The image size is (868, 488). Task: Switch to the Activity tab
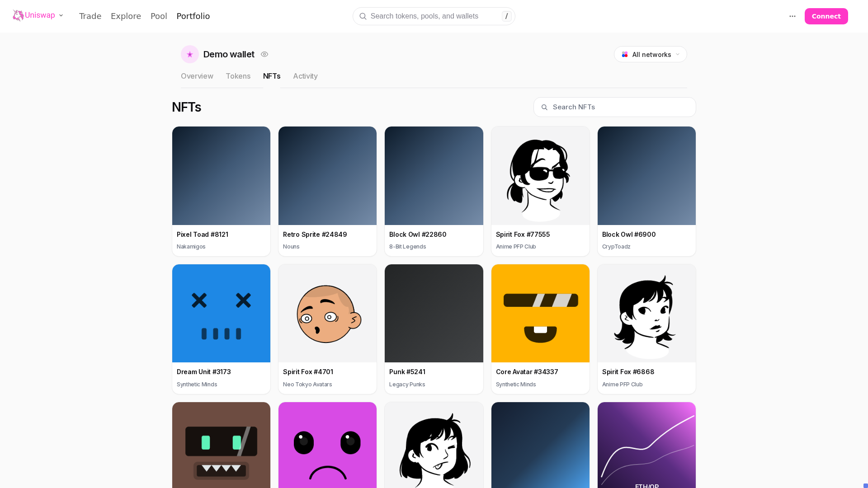[305, 76]
